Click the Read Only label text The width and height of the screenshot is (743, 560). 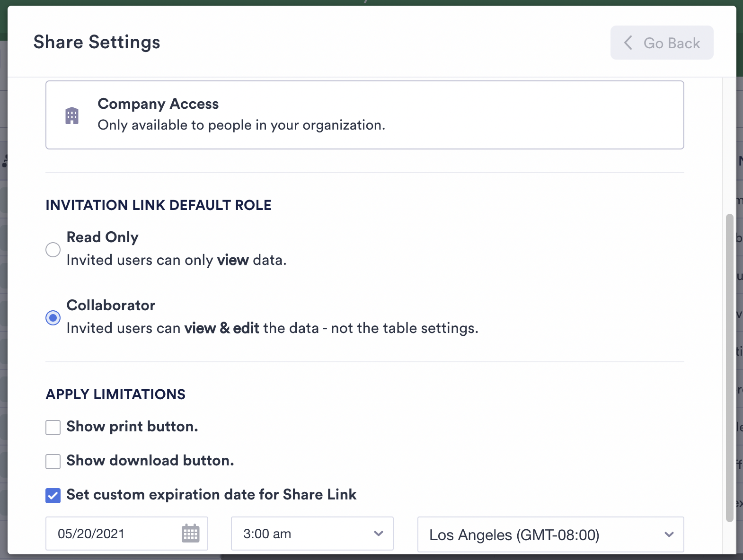click(x=103, y=237)
